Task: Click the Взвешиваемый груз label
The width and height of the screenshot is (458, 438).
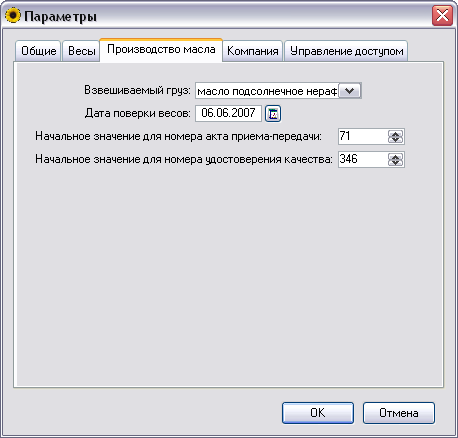Action: pos(137,90)
